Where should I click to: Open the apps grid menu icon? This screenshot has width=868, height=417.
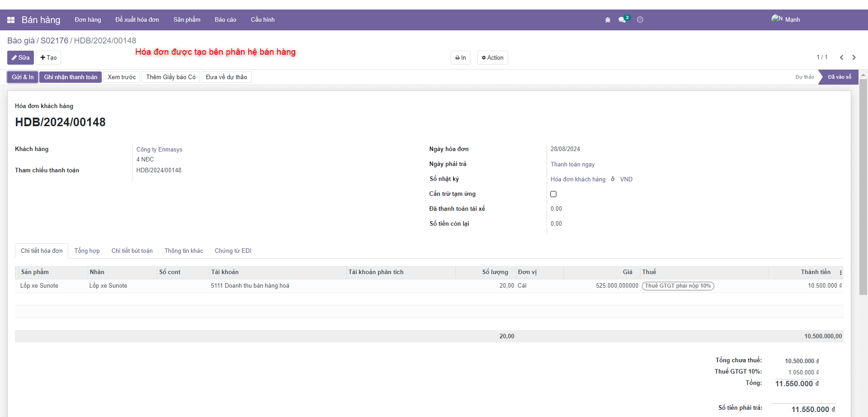coord(11,20)
